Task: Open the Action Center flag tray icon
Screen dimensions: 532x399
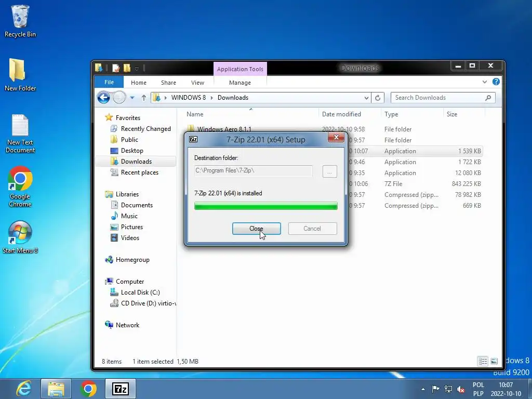Action: point(436,389)
